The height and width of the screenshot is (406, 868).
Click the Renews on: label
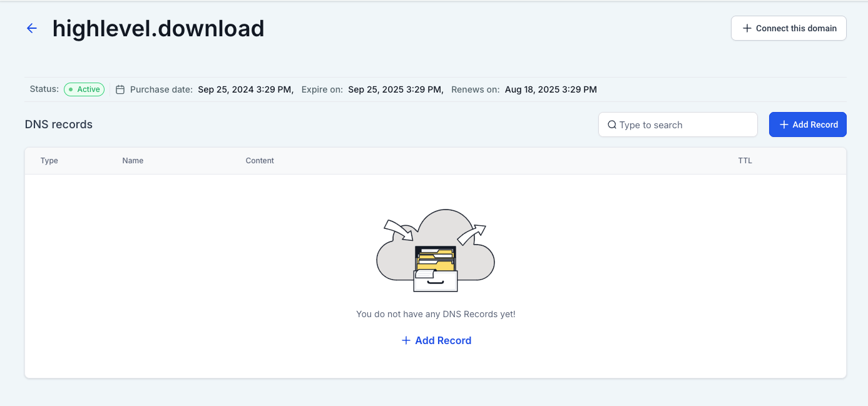(x=476, y=89)
